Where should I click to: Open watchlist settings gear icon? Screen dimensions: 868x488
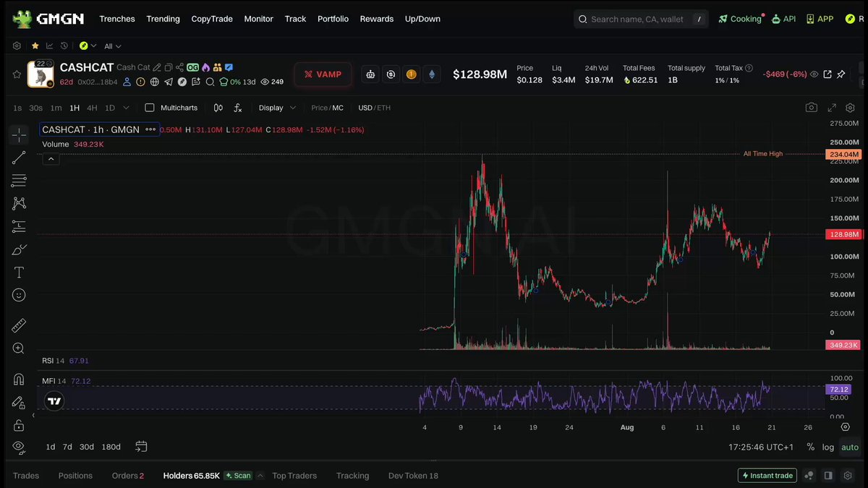(x=17, y=46)
